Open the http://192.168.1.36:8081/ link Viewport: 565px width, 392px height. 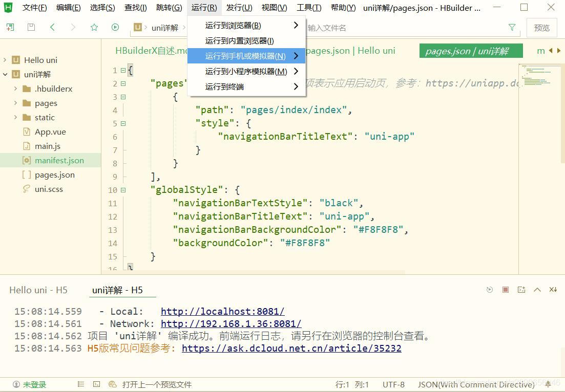click(x=231, y=323)
